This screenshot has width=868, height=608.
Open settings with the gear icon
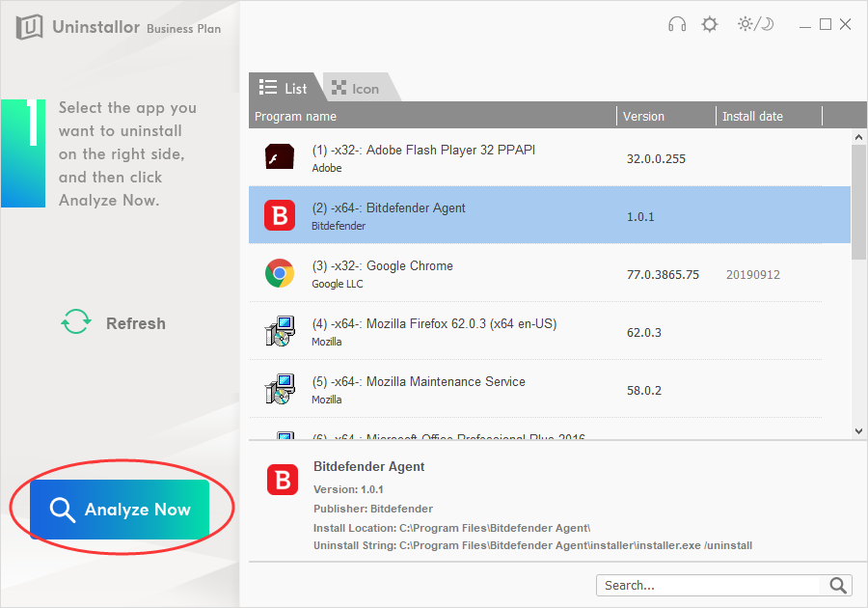point(709,24)
